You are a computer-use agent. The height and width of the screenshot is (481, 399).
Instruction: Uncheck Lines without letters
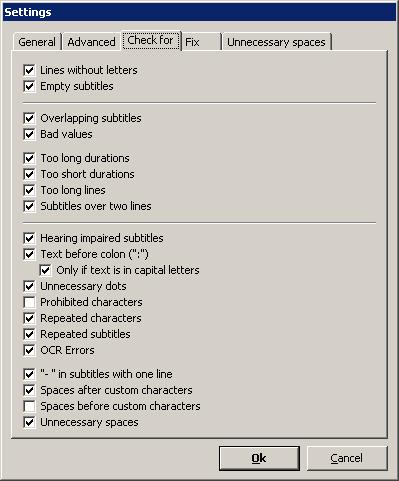[29, 70]
